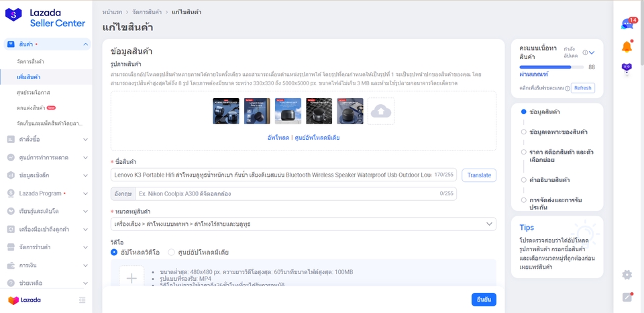Screen dimensions: 644x313
Task: Collapse the สินค้า sidebar menu chevron
Action: click(x=85, y=44)
